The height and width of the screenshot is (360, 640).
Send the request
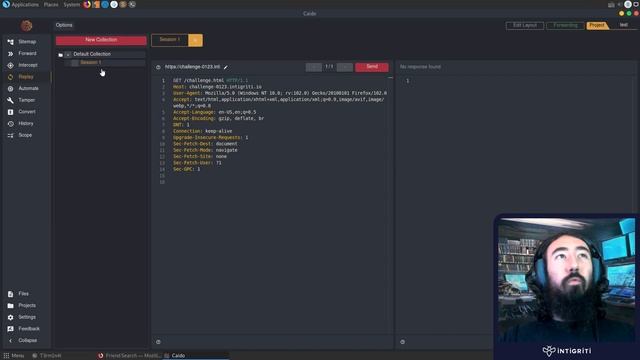tap(372, 67)
